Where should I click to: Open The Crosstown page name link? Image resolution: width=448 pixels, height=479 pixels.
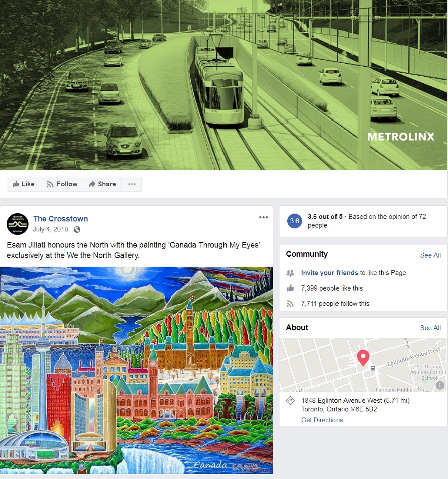point(60,219)
